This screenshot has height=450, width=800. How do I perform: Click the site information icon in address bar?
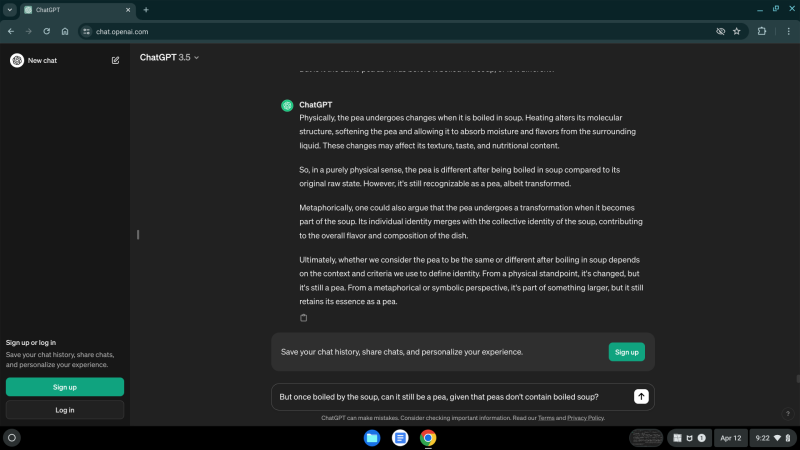(87, 32)
